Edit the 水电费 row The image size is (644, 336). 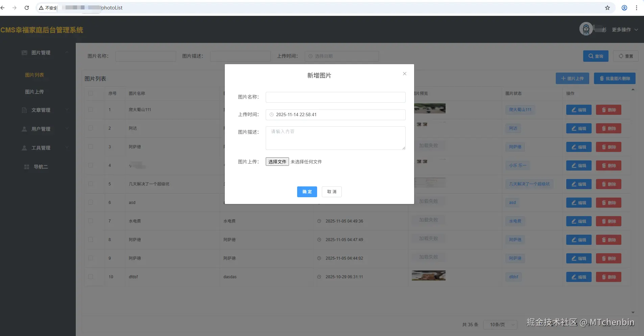pyautogui.click(x=579, y=221)
